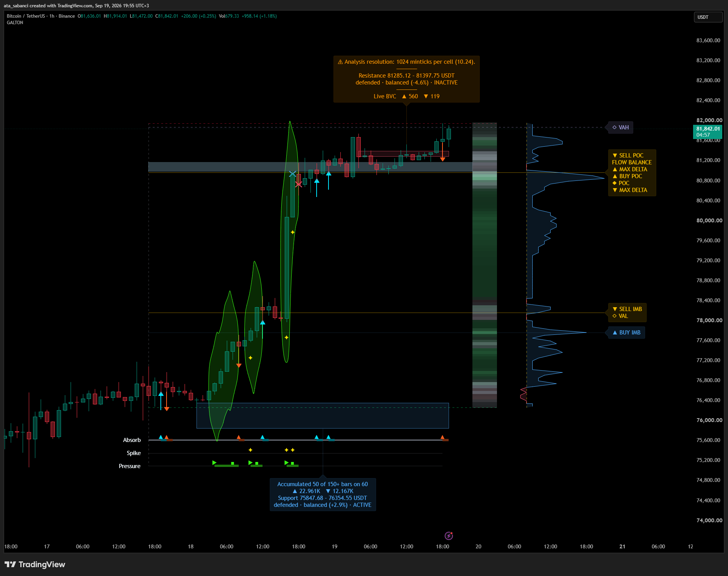Click the red X marker on chart
The image size is (728, 576).
coord(299,184)
